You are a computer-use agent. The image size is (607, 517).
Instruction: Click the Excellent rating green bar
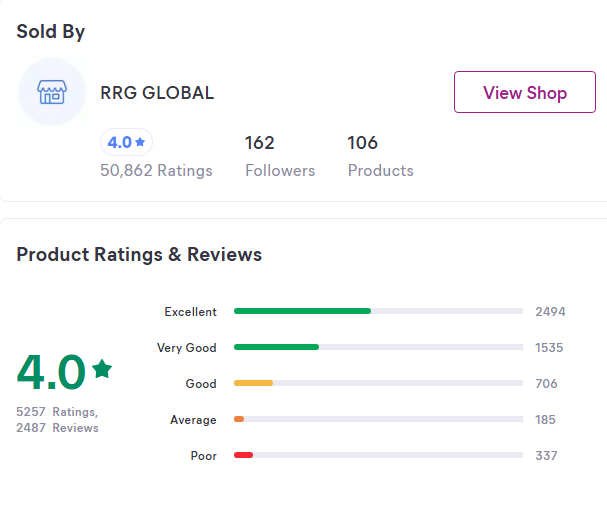302,311
